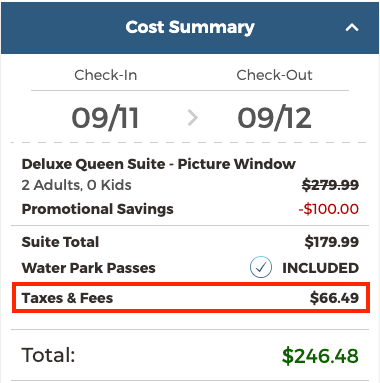Click the Deluxe Queen Suite room name
Image resolution: width=380 pixels, height=383 pixels.
pyautogui.click(x=159, y=164)
